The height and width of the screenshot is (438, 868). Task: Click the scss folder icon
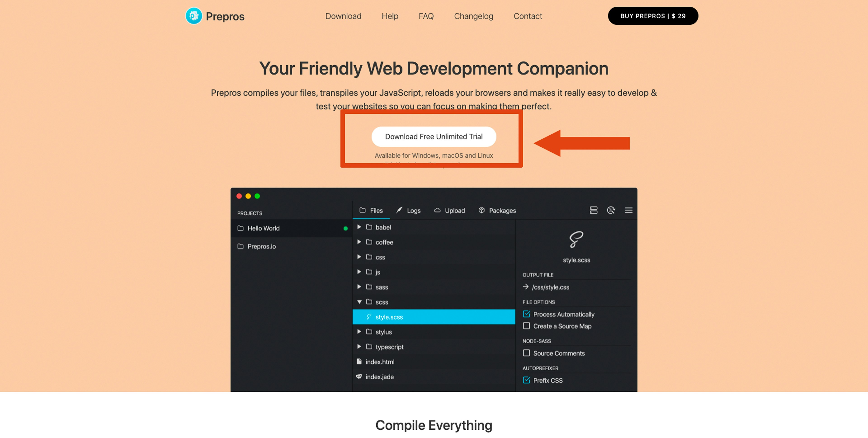369,301
